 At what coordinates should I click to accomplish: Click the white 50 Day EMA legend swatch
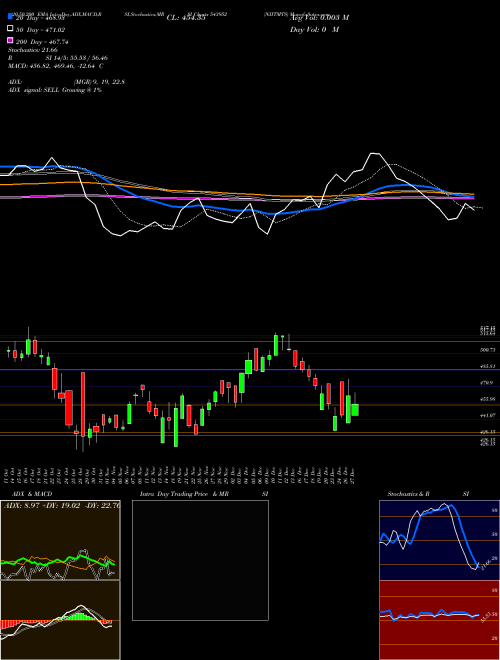point(10,29)
